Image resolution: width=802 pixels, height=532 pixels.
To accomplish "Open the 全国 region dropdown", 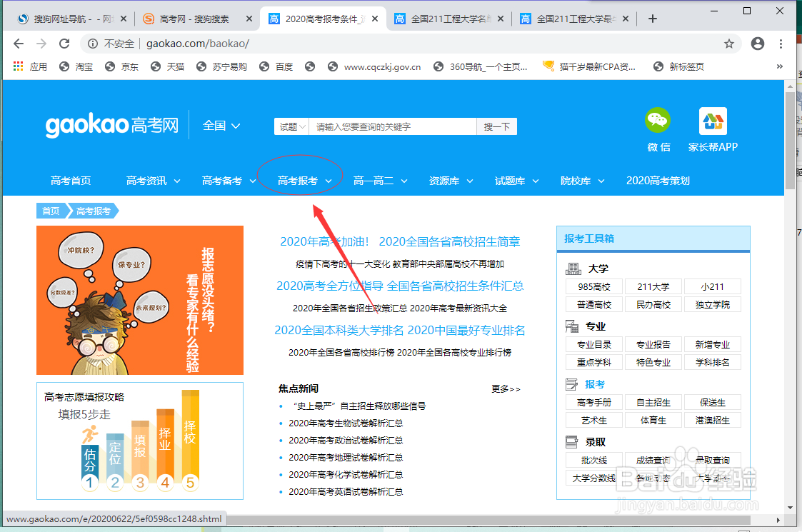I will click(x=220, y=125).
